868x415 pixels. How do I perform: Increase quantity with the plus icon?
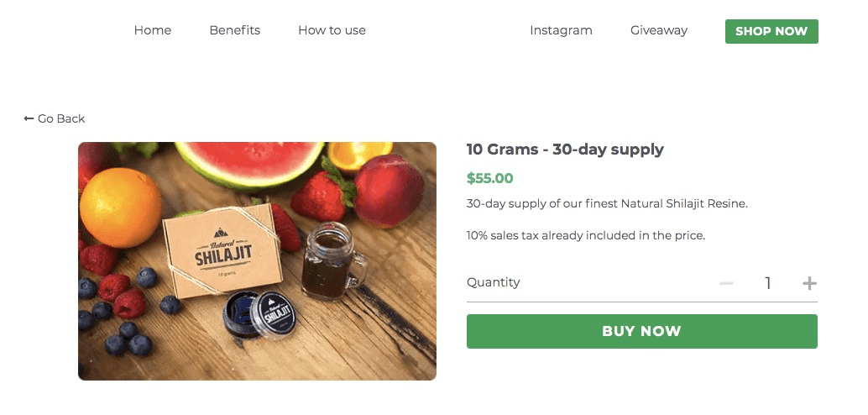pos(809,283)
